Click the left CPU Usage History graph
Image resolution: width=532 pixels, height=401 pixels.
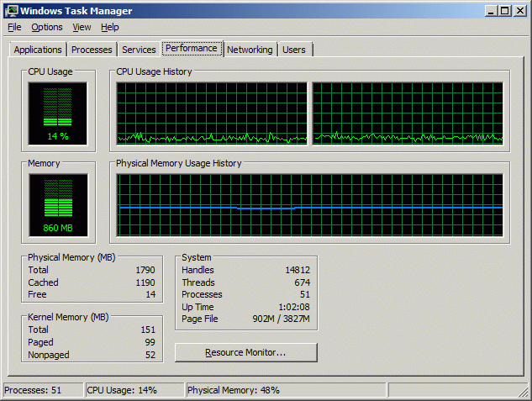coord(212,113)
